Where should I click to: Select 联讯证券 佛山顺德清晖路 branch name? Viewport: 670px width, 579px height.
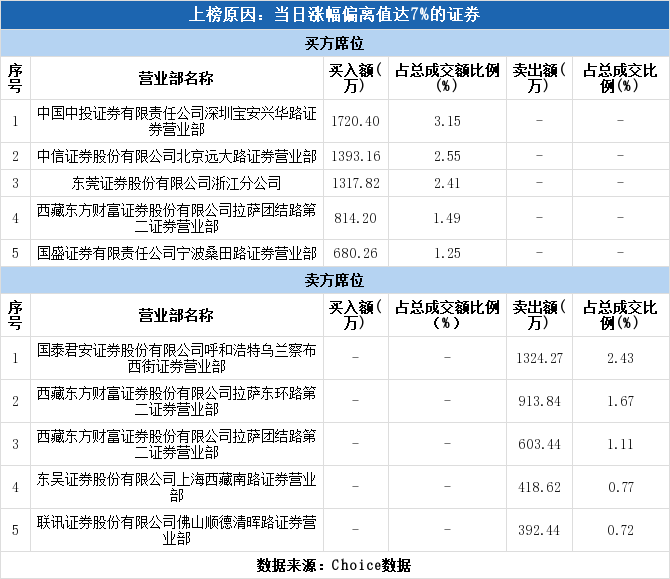tap(176, 530)
